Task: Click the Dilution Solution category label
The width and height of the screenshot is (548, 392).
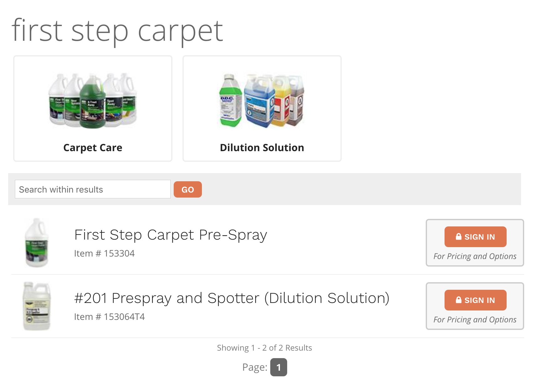Action: 262,148
